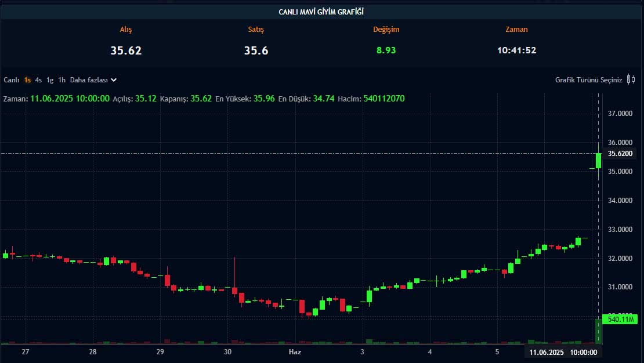Click the current price label 35.6200 on axis
This screenshot has width=644, height=363.
[620, 154]
